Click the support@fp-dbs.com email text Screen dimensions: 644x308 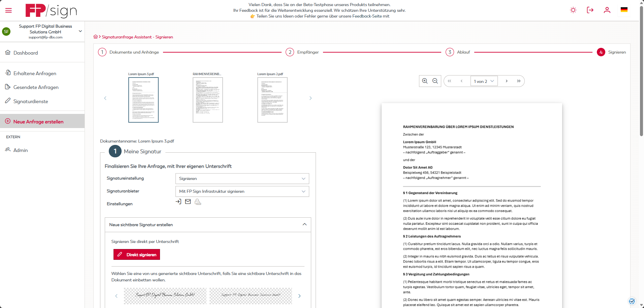click(x=45, y=37)
